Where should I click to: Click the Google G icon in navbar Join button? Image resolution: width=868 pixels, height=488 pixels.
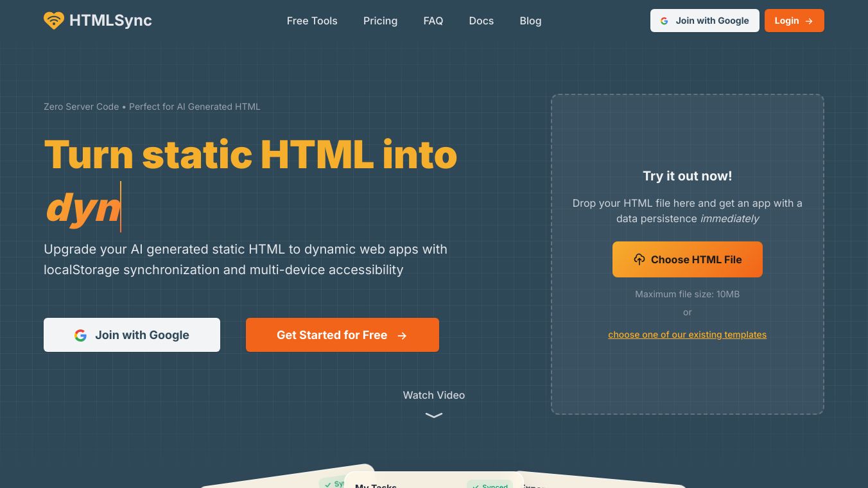tap(664, 21)
